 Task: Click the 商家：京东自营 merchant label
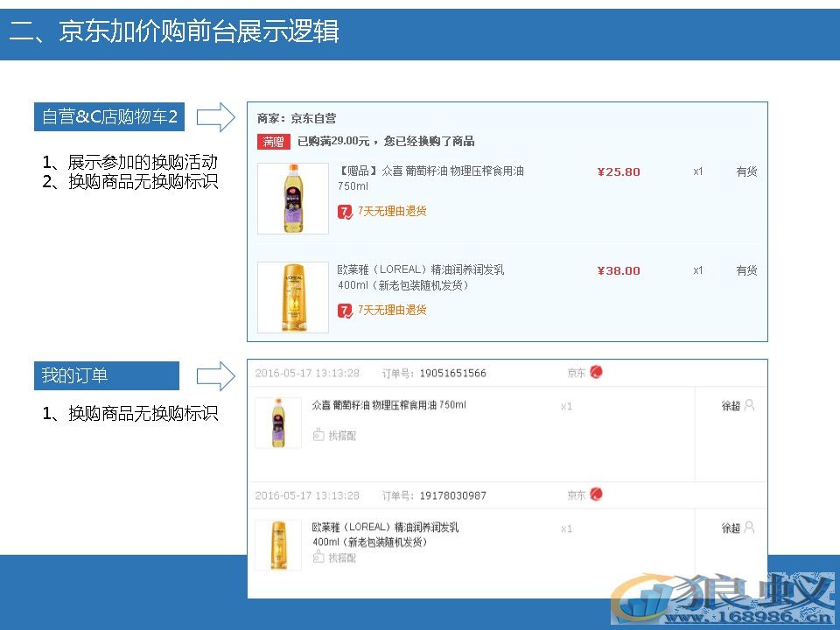(x=297, y=118)
